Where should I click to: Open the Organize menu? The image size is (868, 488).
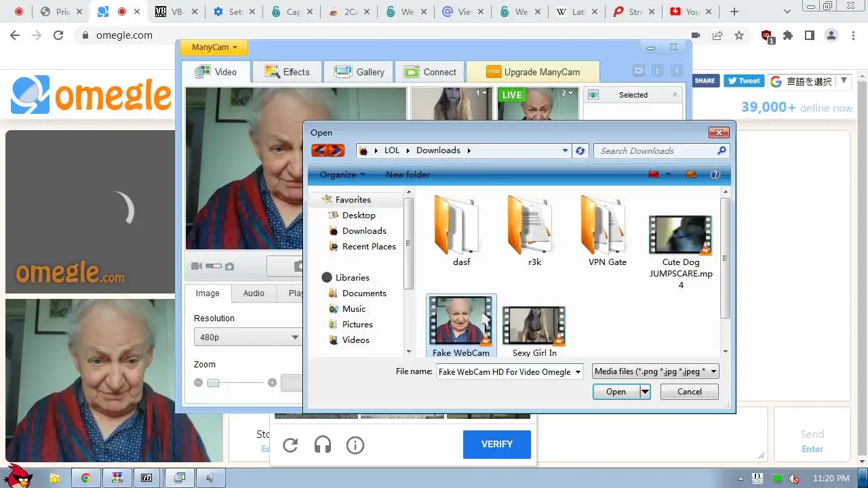[x=342, y=174]
